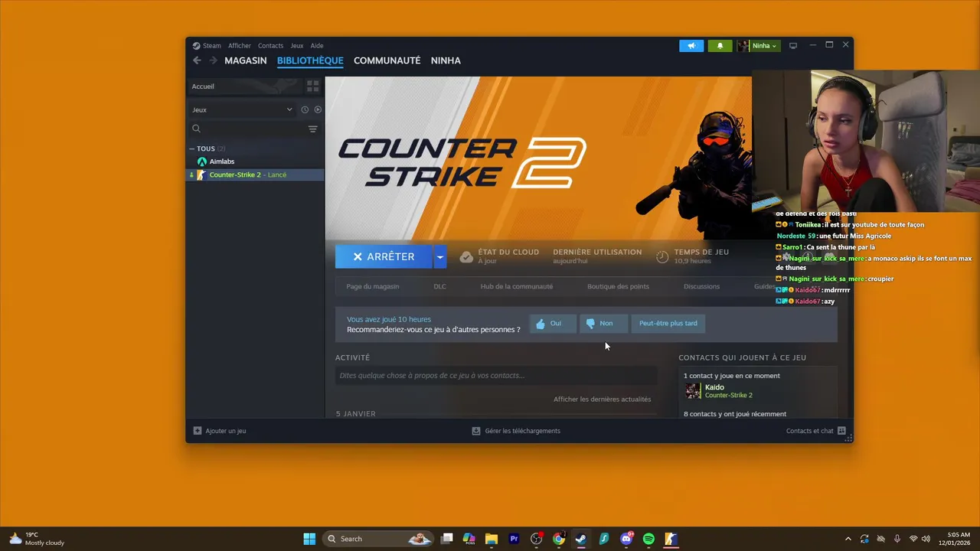Stop the game with the Arrêter button

384,257
